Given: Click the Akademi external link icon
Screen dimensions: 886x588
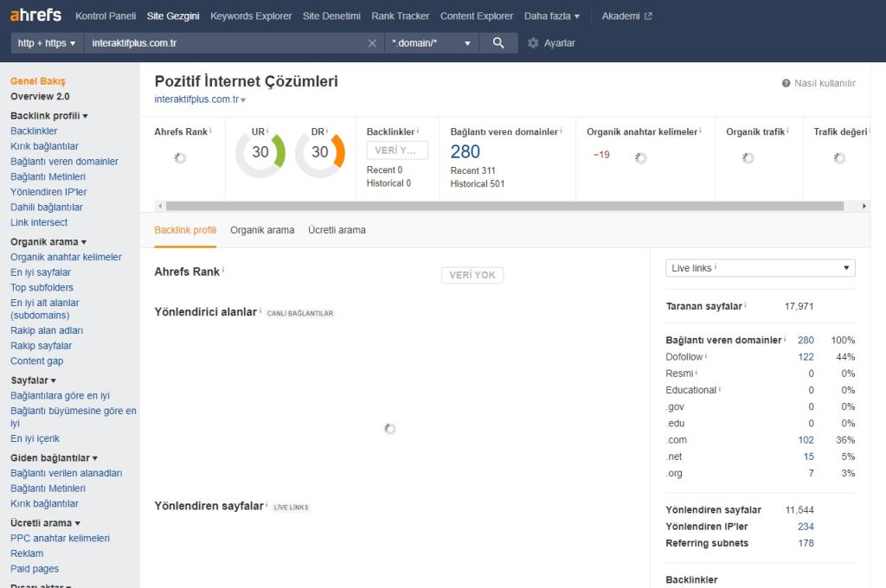Looking at the screenshot, I should (x=648, y=16).
